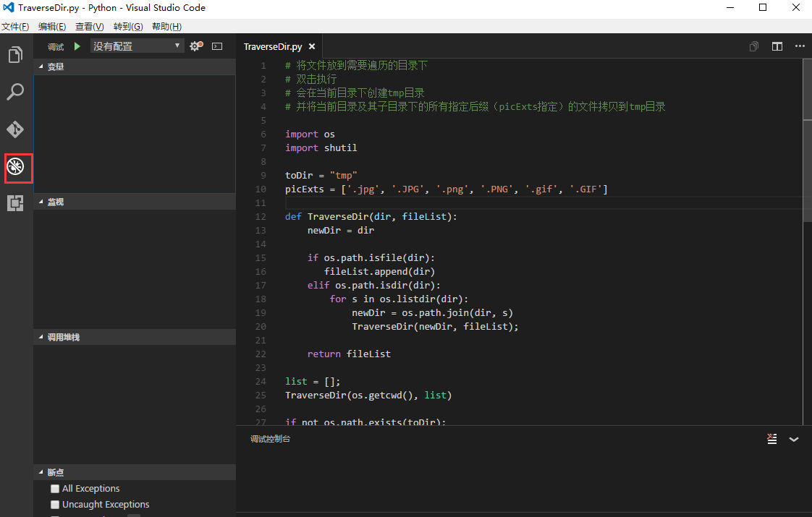Split the editor with the split icon
Image resolution: width=812 pixels, height=517 pixels.
777,46
